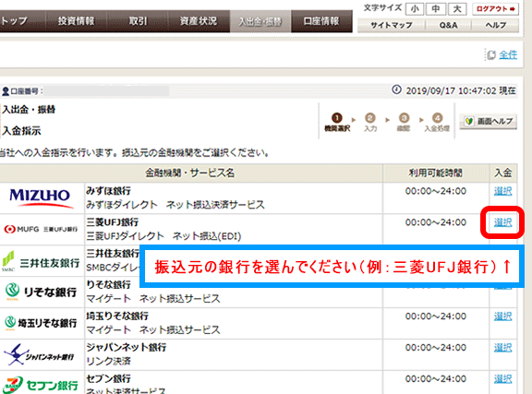Click the MIZUHO bank logo

click(41, 198)
